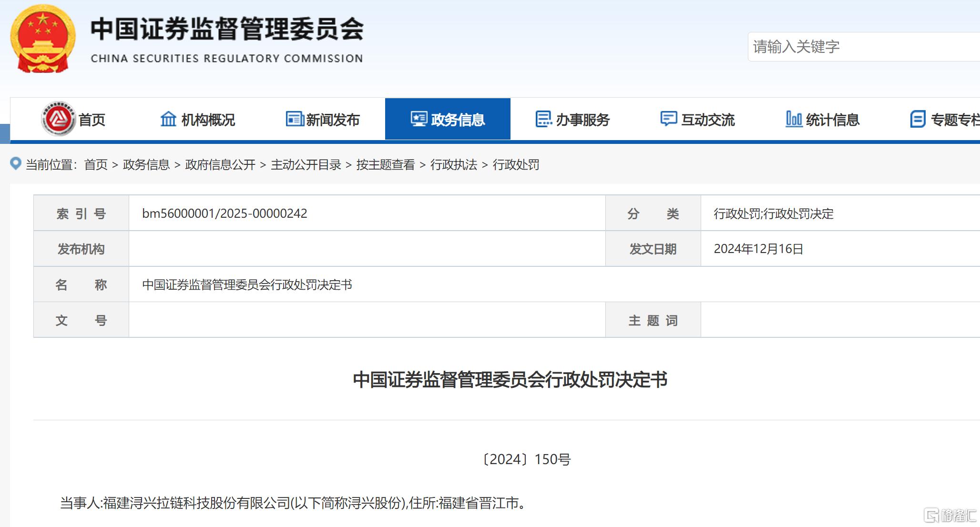Screen dimensions: 980x527
Task: Click the paragraph starting 当事人:福建浔兴拉链
Action: pos(293,503)
